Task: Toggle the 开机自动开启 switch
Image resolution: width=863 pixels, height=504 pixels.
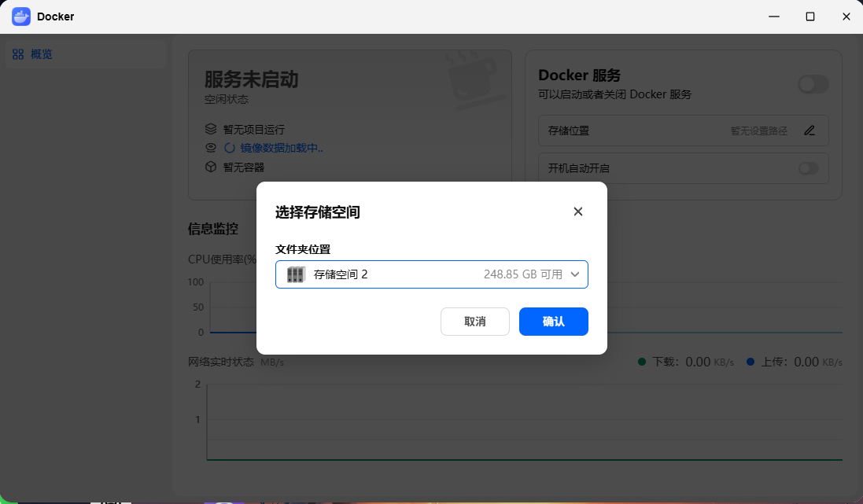Action: pos(808,168)
